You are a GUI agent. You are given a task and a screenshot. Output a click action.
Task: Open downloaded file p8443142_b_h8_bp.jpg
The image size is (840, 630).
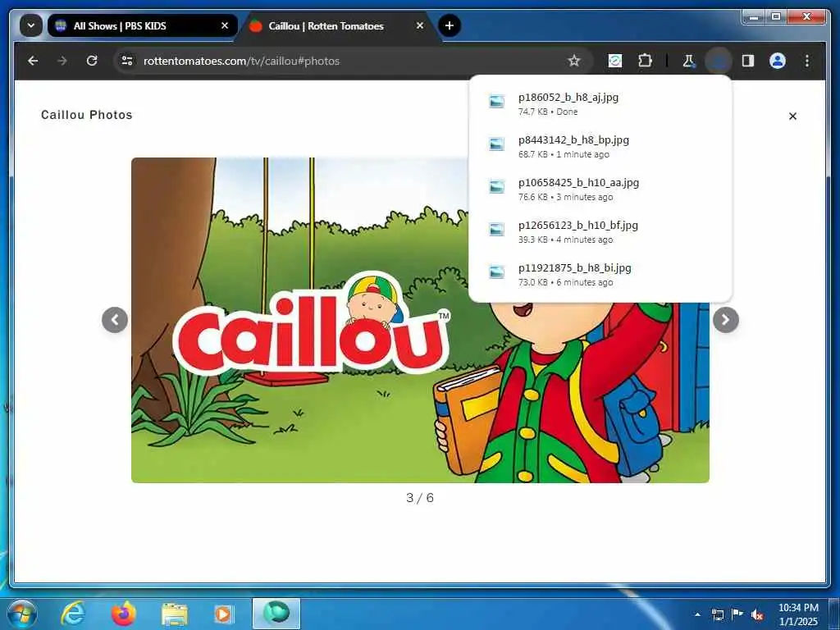coord(600,146)
